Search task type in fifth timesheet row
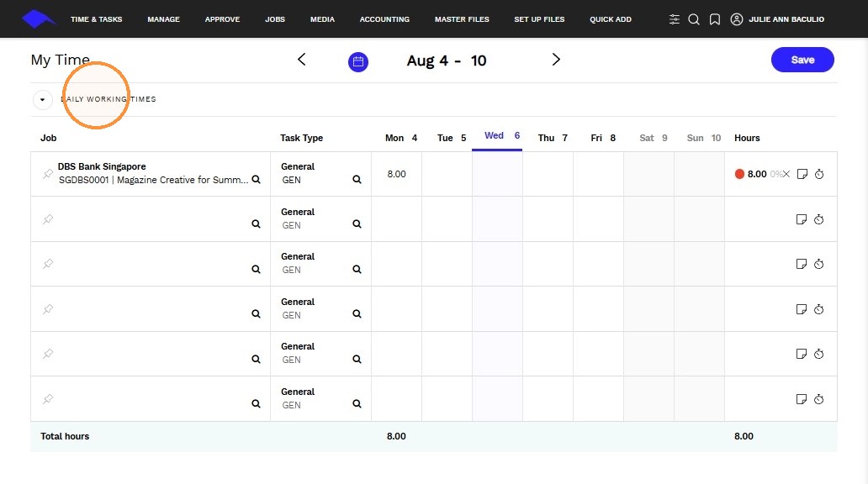This screenshot has width=868, height=484. (357, 359)
